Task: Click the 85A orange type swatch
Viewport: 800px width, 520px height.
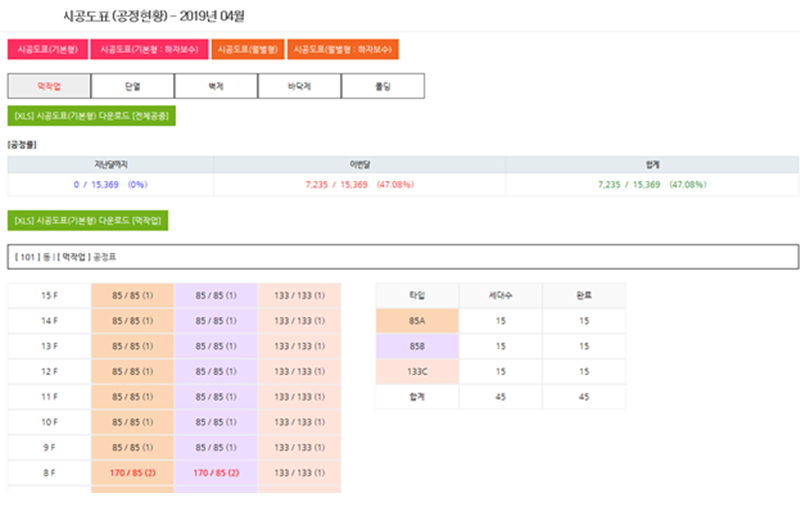Action: pos(417,321)
